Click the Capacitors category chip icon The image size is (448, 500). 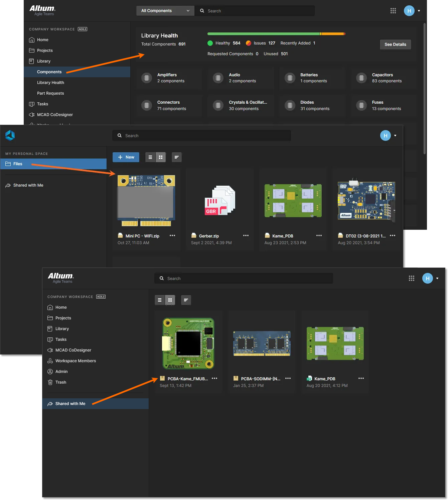coord(361,78)
